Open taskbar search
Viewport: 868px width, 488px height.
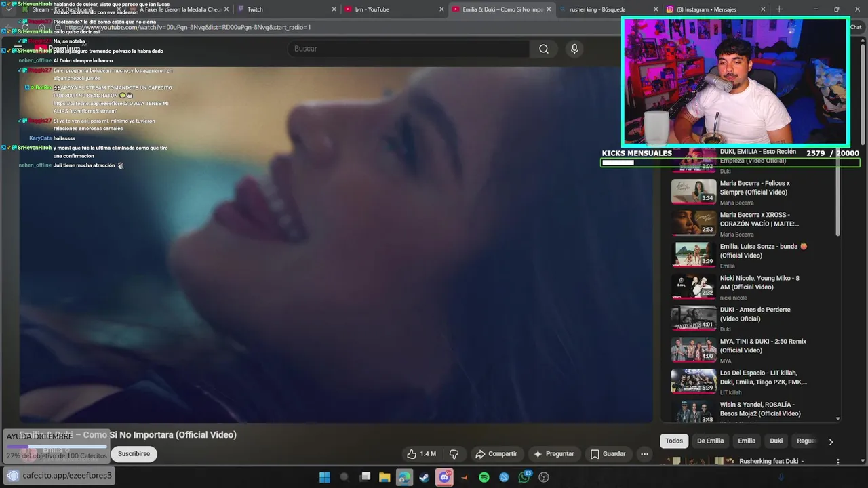pos(344,477)
